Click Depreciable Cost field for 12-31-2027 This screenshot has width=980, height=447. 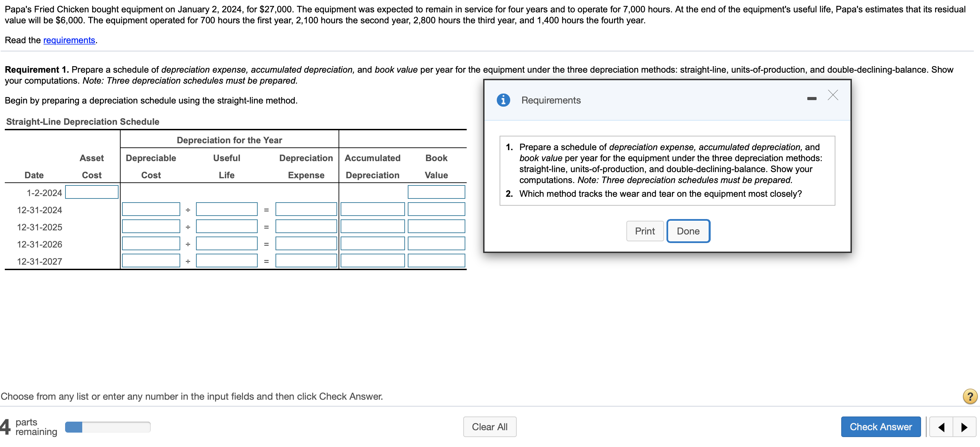click(151, 261)
